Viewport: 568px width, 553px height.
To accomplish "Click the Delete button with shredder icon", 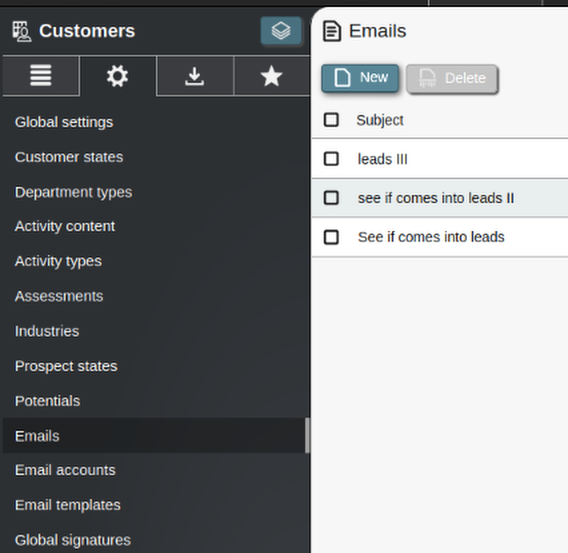I will point(452,78).
